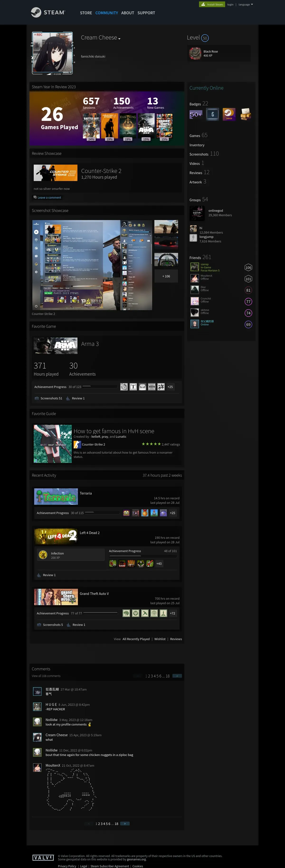
Task: Click Arma 3 achievement progress bar
Action: 100,387
